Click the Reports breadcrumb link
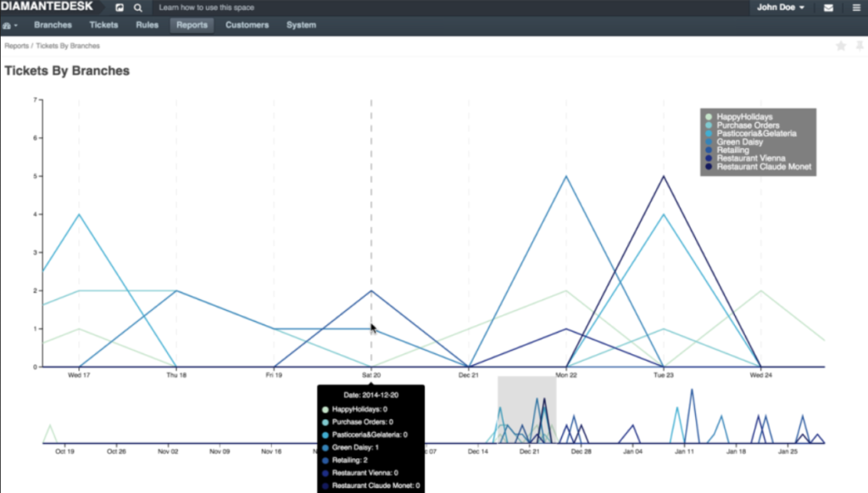 [16, 45]
